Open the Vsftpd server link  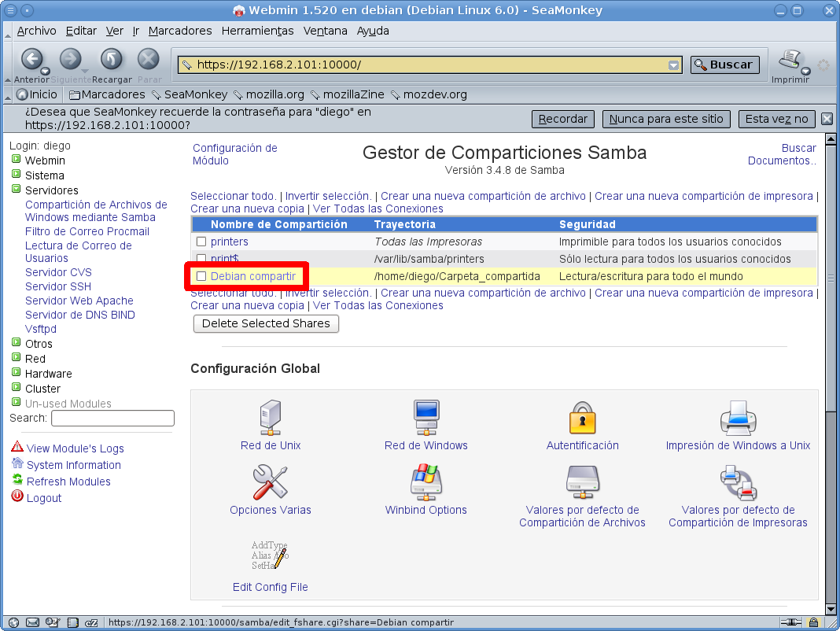coord(41,329)
